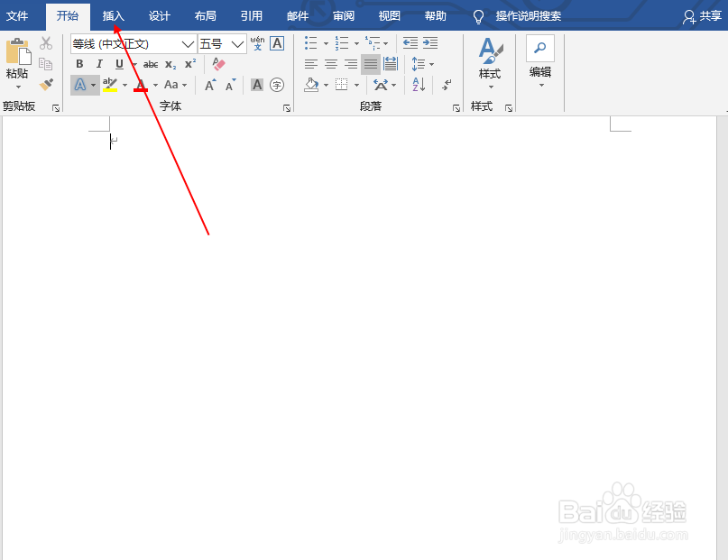Open multilevel list dropdown
Screen dimensions: 728x560
tap(386, 43)
